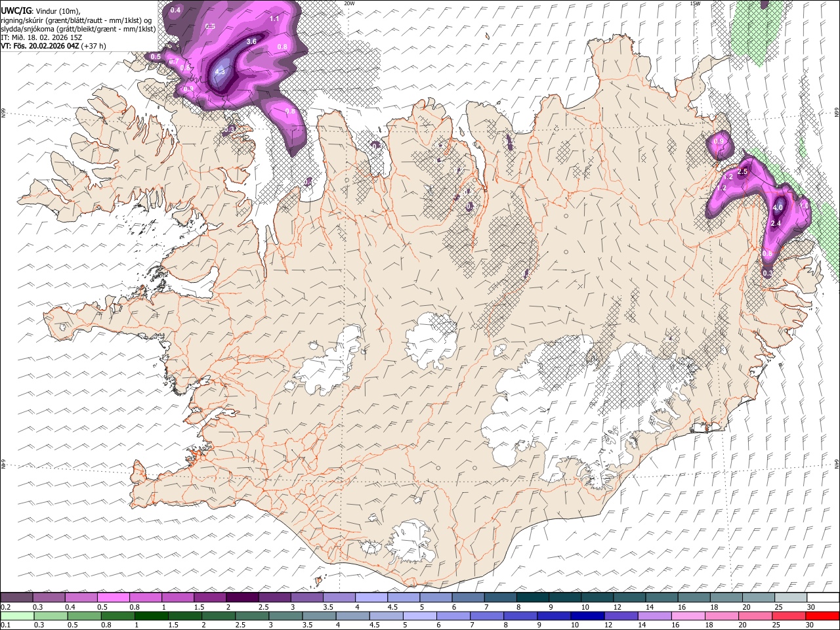This screenshot has width=840, height=630.
Task: Click the '4.5' label in top legend row
Action: pos(392,607)
